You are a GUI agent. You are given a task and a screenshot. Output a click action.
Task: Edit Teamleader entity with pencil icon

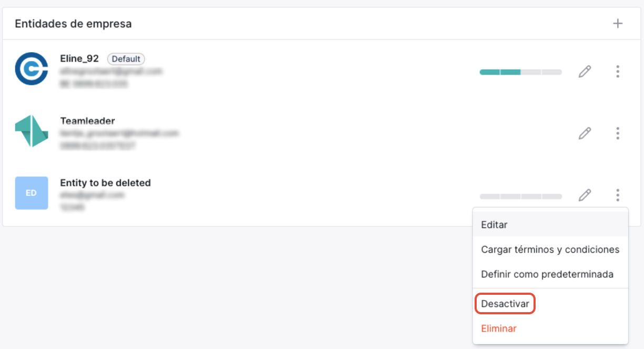click(x=585, y=133)
